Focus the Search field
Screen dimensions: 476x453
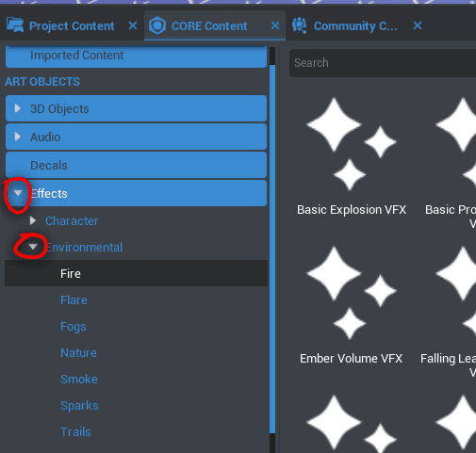pyautogui.click(x=383, y=63)
